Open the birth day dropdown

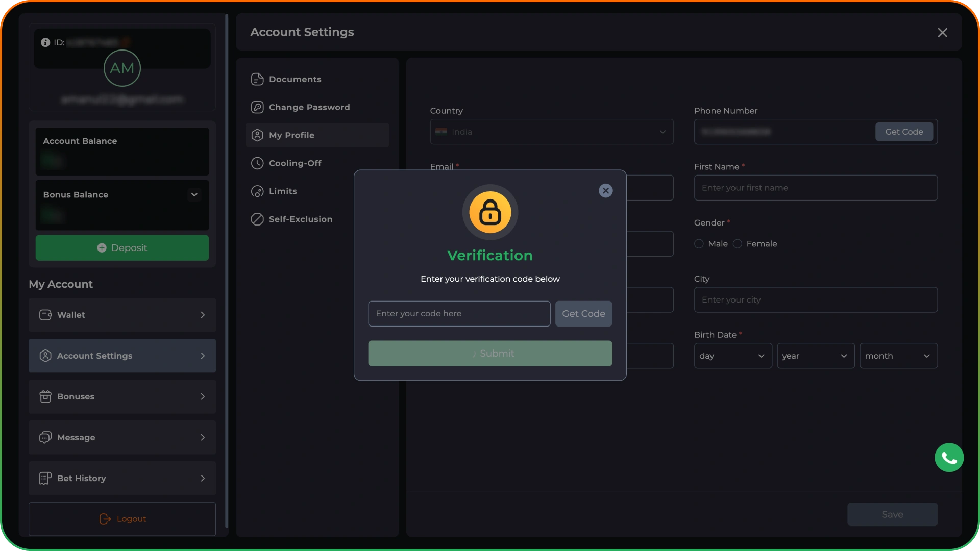pos(733,356)
